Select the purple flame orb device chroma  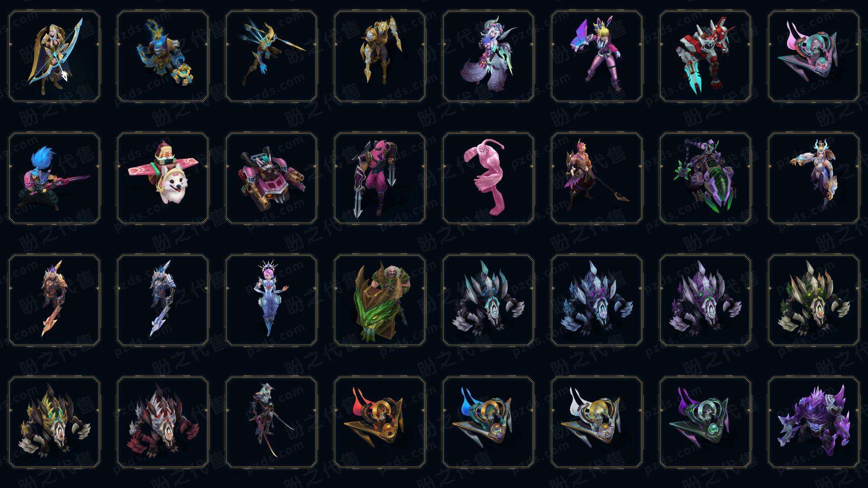click(x=705, y=422)
